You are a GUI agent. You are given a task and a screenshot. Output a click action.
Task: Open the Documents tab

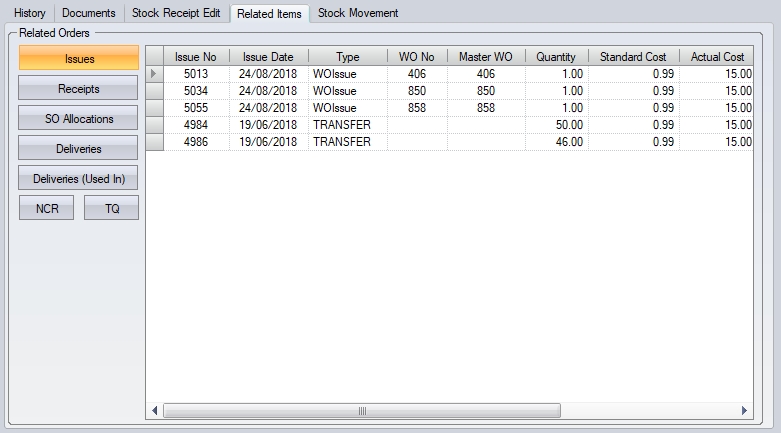point(89,13)
